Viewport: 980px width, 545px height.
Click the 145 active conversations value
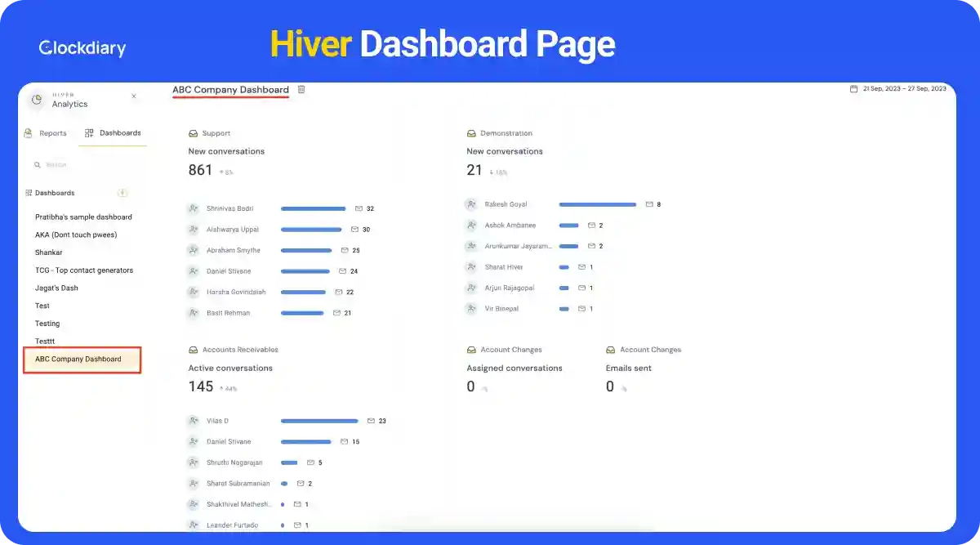(201, 386)
